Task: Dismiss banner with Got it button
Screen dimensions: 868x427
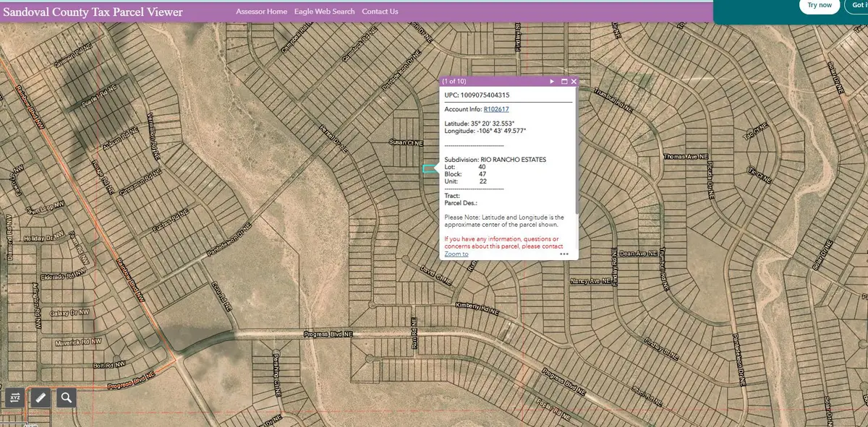Action: pyautogui.click(x=859, y=6)
